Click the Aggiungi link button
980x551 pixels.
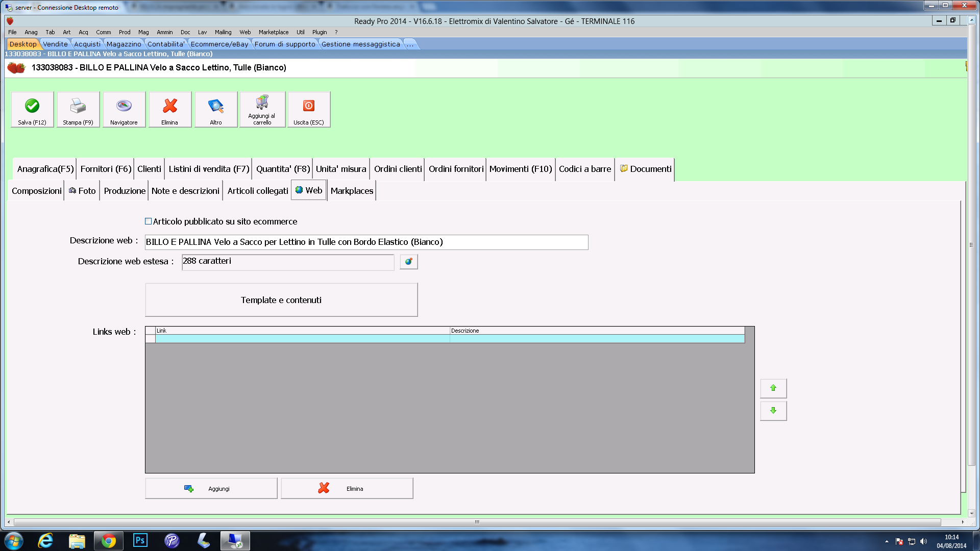click(211, 489)
